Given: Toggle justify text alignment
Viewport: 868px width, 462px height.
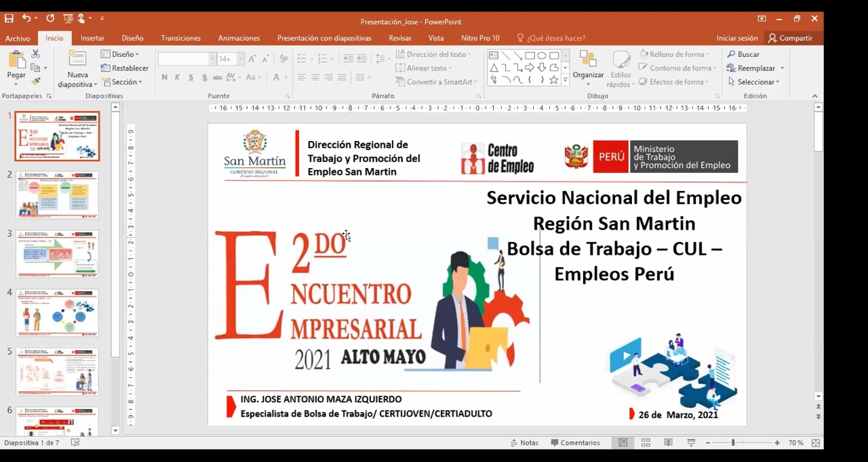Looking at the screenshot, I should tap(342, 77).
